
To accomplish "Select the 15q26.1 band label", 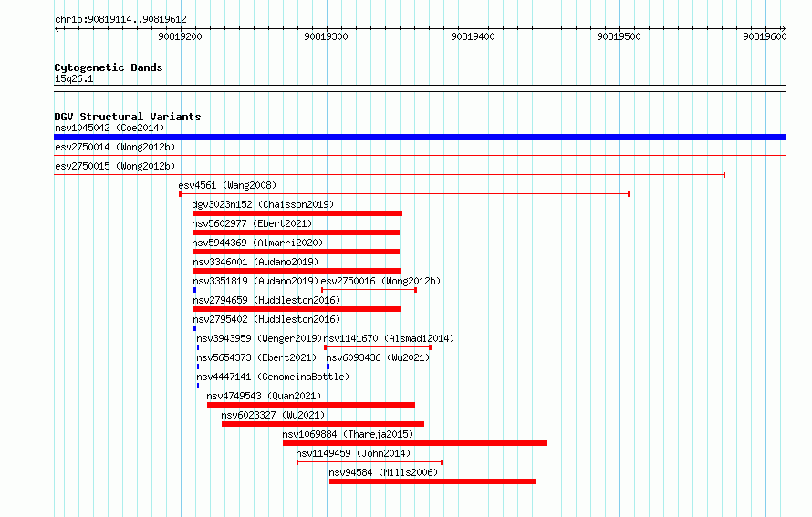I will click(x=74, y=78).
